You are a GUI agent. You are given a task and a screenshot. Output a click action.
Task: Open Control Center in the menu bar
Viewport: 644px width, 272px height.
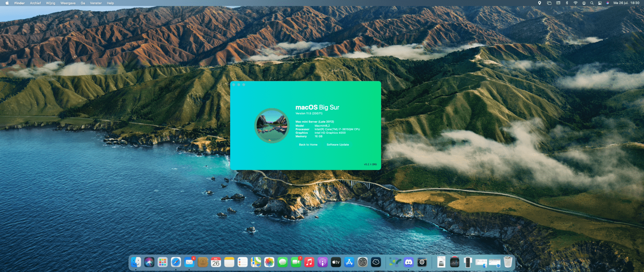(x=600, y=3)
